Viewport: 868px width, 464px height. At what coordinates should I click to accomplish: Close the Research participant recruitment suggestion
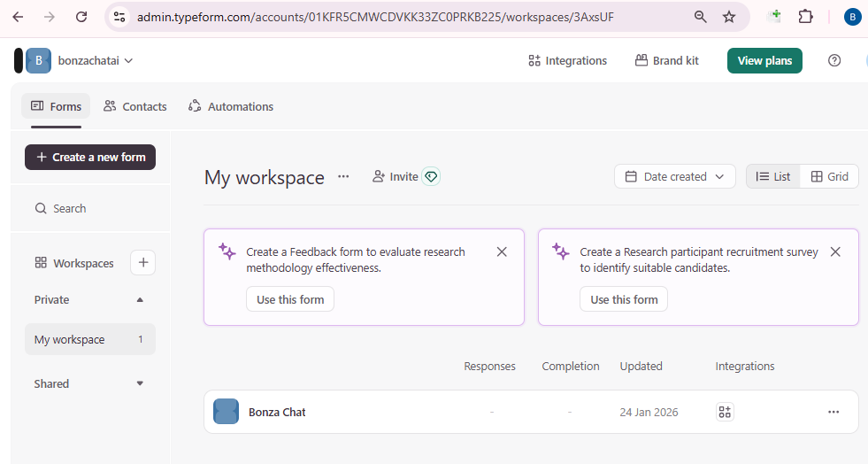click(x=835, y=251)
